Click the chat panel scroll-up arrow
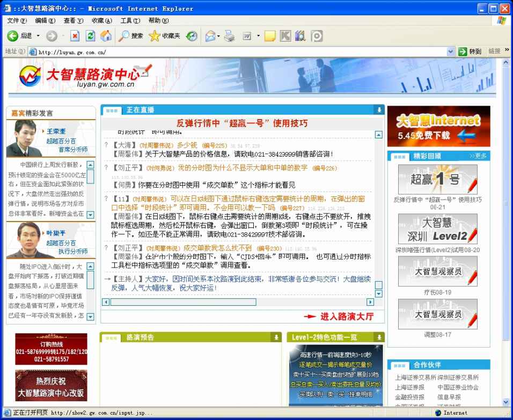Viewport: 513px width, 420px height. point(378,135)
